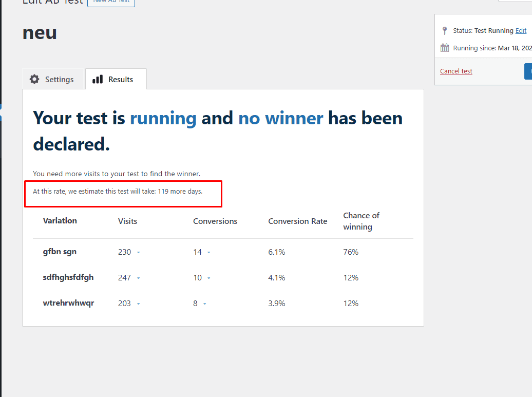Screen dimensions: 532x397
Task: Click the pin icon next to Status
Action: click(x=444, y=30)
